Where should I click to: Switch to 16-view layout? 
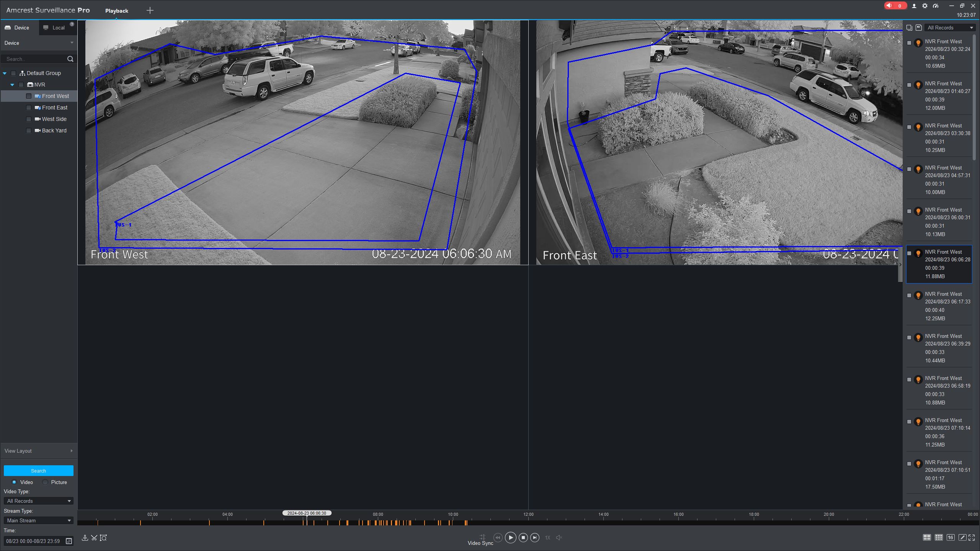point(951,538)
